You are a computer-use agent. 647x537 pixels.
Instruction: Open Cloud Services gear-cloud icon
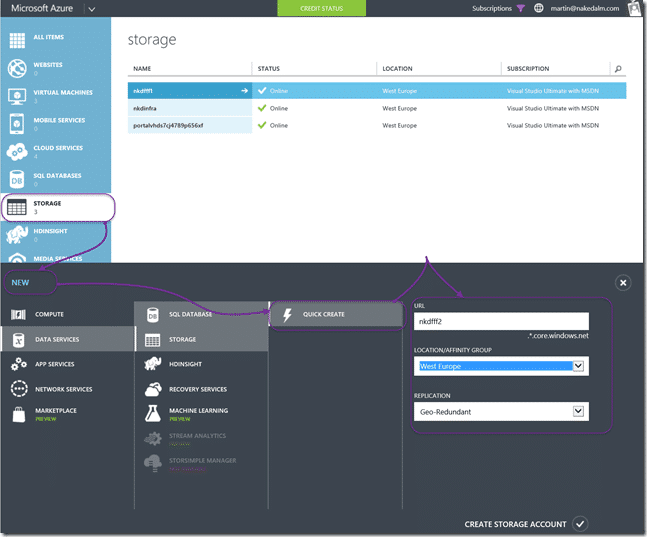point(17,151)
